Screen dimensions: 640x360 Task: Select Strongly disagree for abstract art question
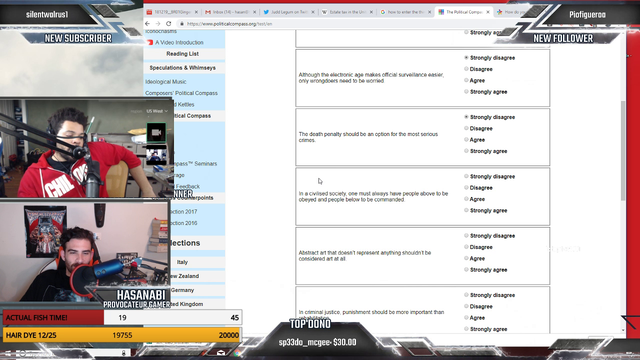coord(466,236)
